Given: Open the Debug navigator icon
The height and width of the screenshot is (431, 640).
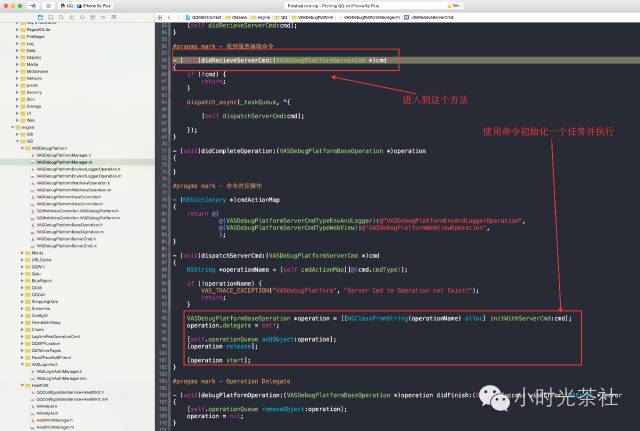Looking at the screenshot, I should [x=93, y=17].
